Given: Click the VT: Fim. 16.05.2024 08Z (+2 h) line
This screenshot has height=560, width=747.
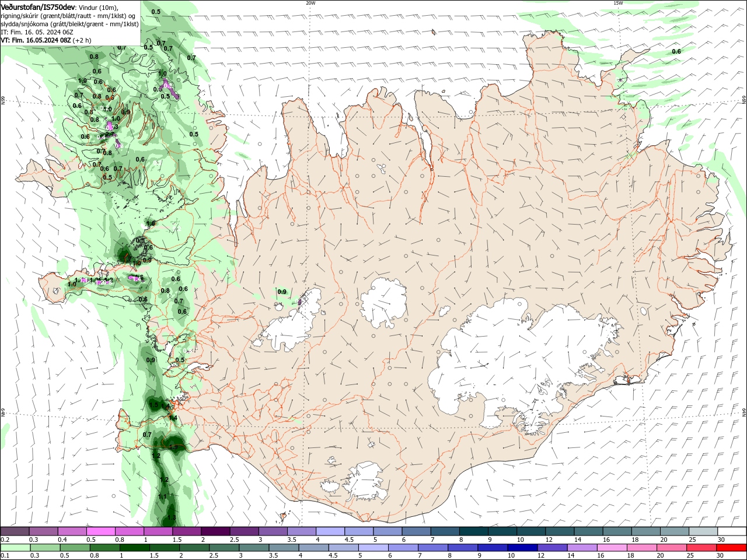Looking at the screenshot, I should [46, 40].
